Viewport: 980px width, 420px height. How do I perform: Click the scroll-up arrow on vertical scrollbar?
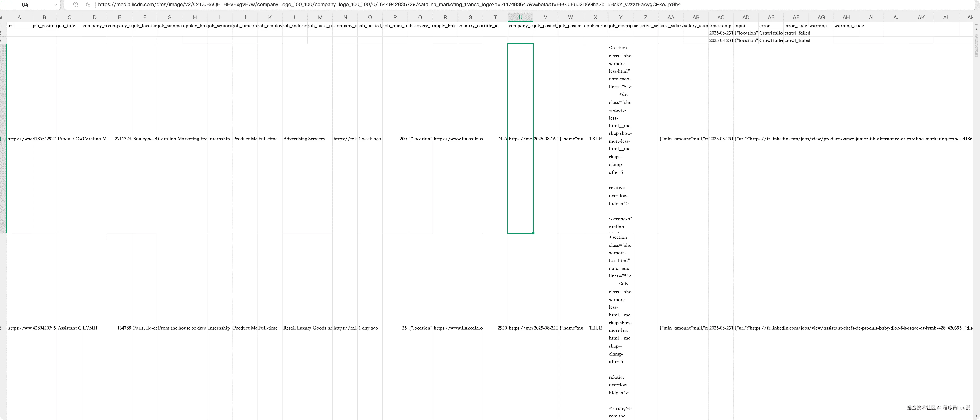pyautogui.click(x=977, y=30)
